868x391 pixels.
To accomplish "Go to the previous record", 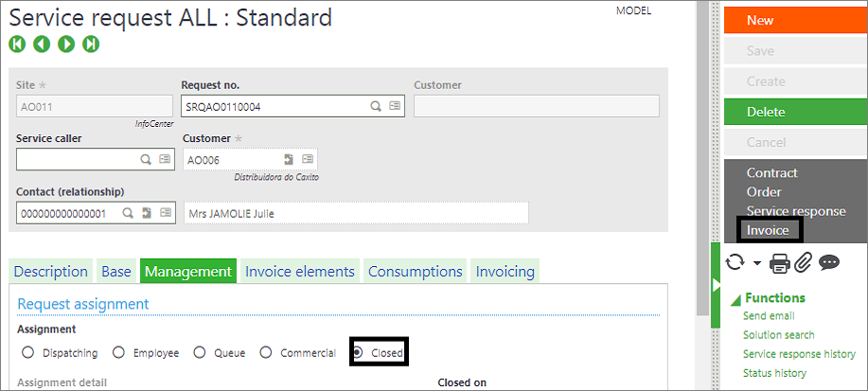I will [x=42, y=44].
